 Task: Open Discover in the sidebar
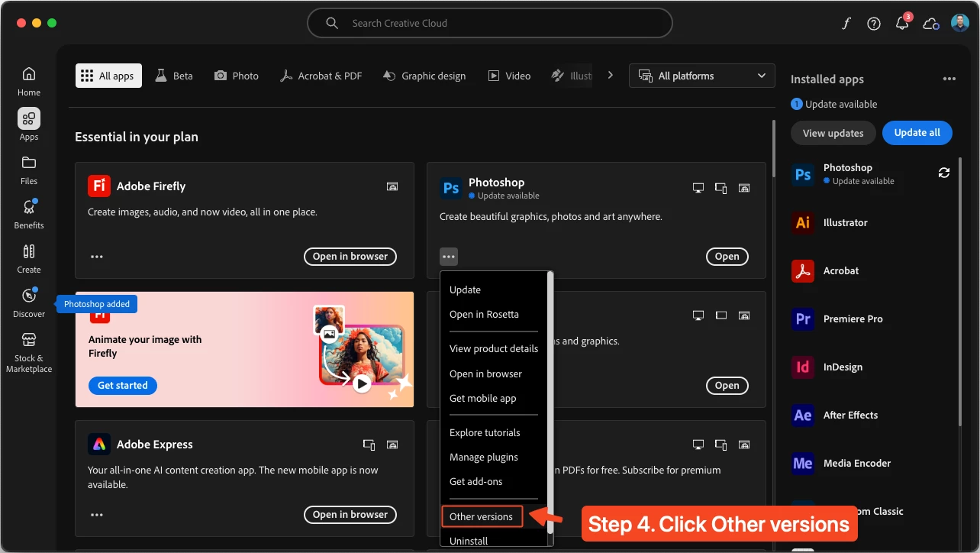tap(29, 302)
